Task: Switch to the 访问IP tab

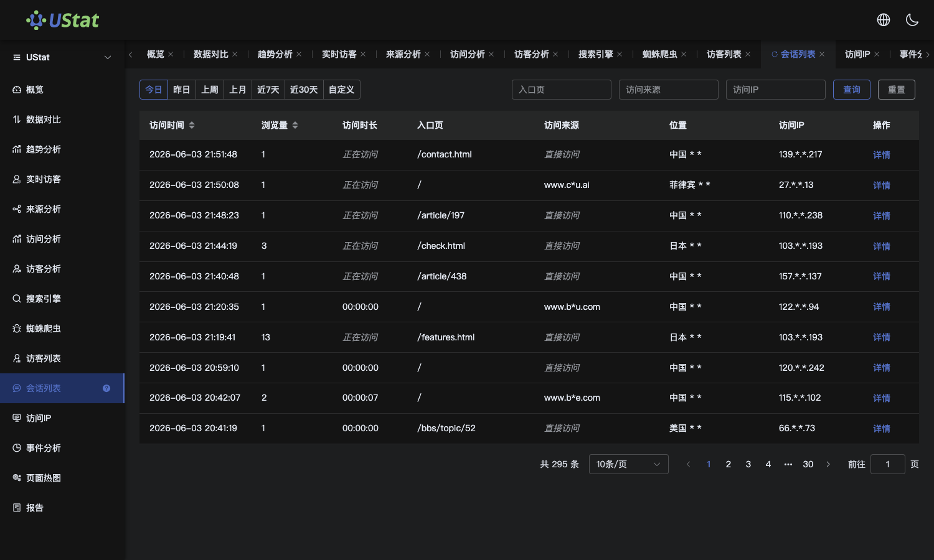Action: pos(857,54)
